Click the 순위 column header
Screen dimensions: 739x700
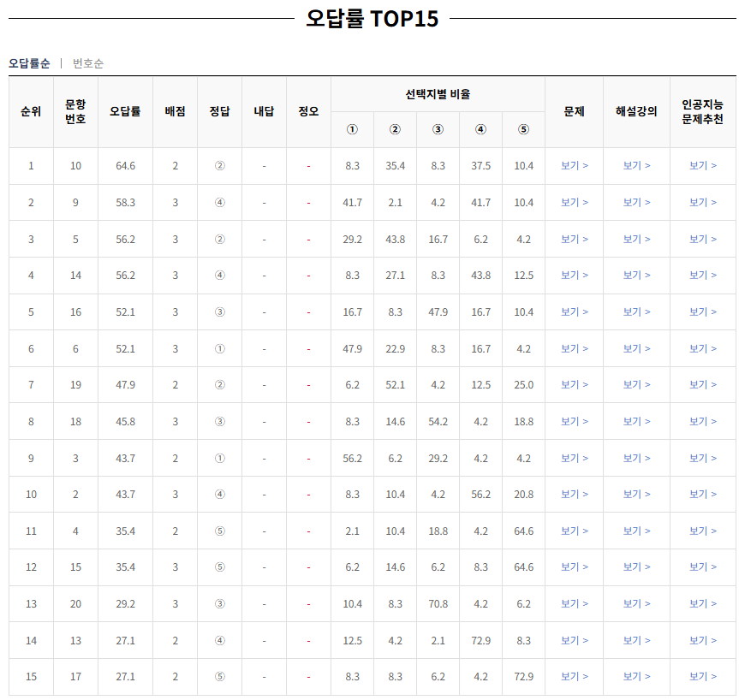click(31, 111)
